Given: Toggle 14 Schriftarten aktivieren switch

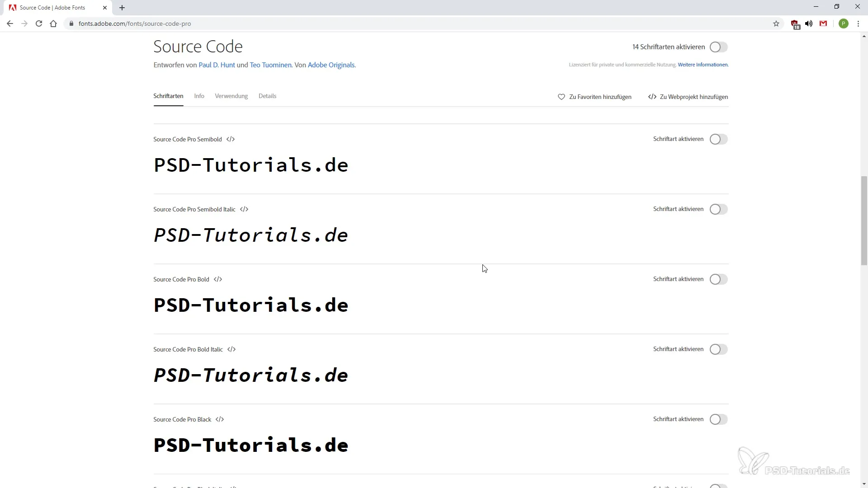Looking at the screenshot, I should 718,47.
